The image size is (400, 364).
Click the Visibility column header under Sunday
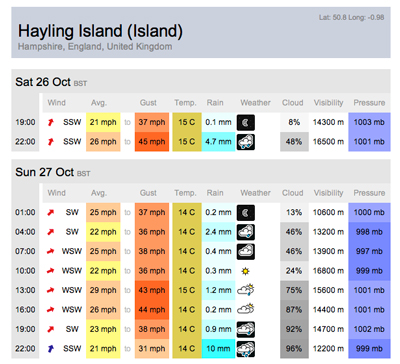328,193
